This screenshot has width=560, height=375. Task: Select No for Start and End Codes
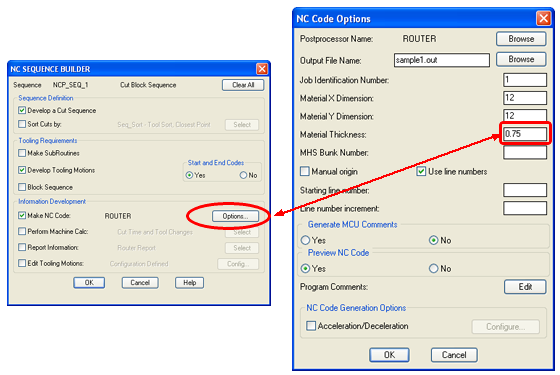pos(243,175)
